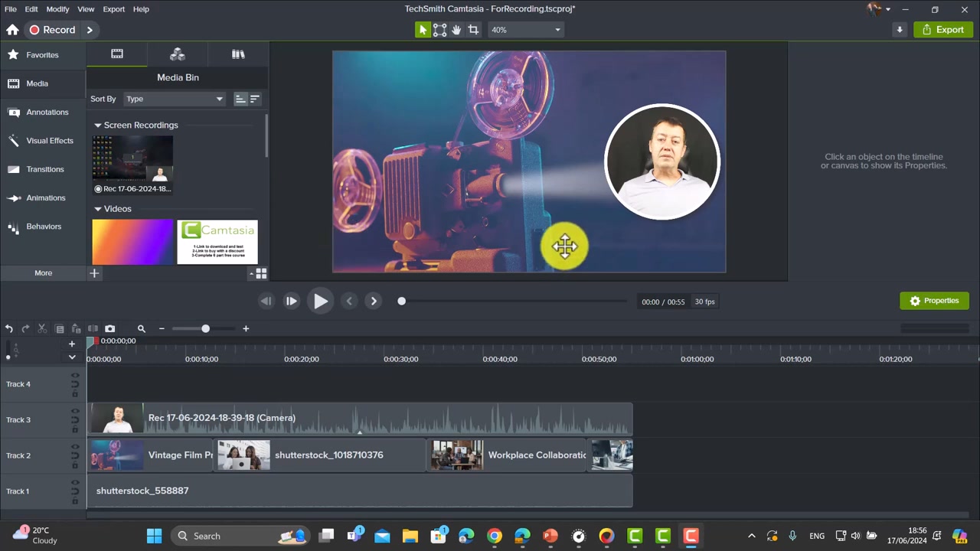
Task: Cut the selection using the scissors icon
Action: (x=42, y=328)
